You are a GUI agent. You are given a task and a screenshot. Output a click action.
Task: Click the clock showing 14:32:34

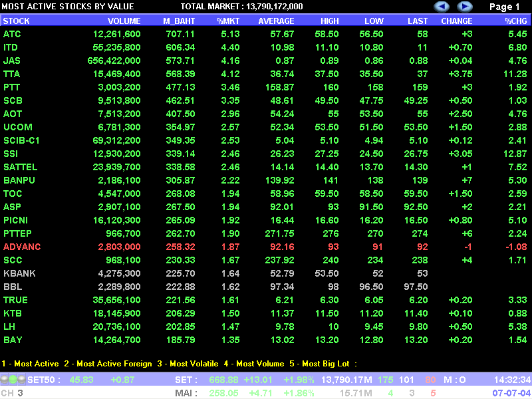click(x=511, y=380)
